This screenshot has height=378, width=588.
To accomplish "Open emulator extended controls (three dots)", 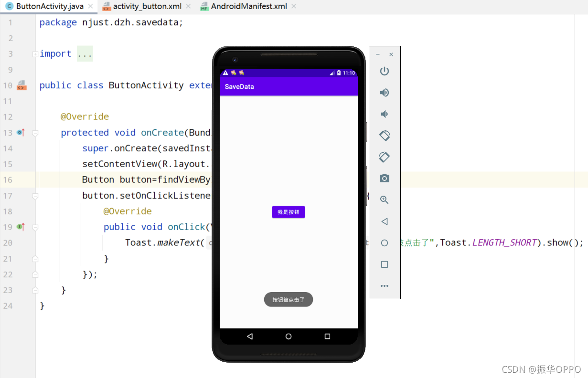I will (x=385, y=286).
